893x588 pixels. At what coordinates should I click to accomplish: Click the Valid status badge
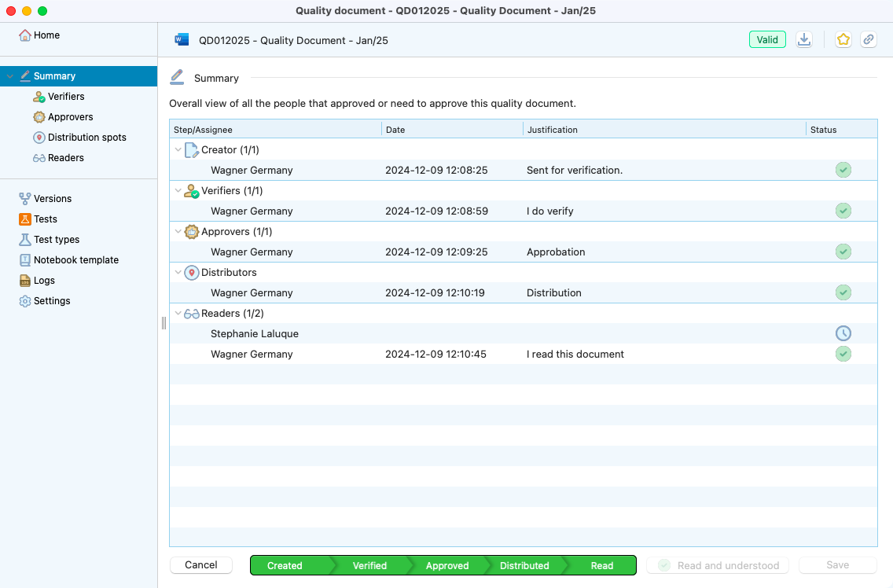767,40
